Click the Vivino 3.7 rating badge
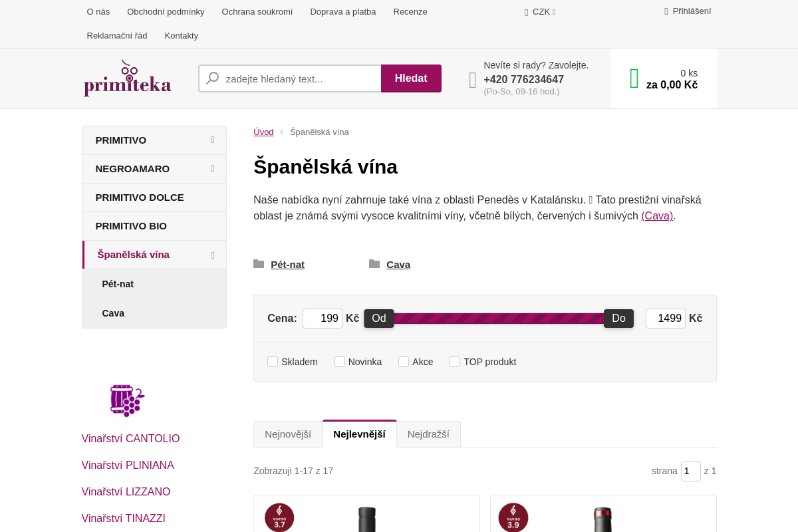This screenshot has height=532, width=798. (279, 517)
